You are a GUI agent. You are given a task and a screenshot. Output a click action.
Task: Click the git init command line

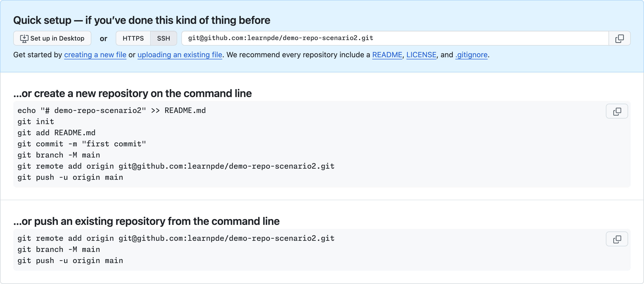click(x=36, y=121)
